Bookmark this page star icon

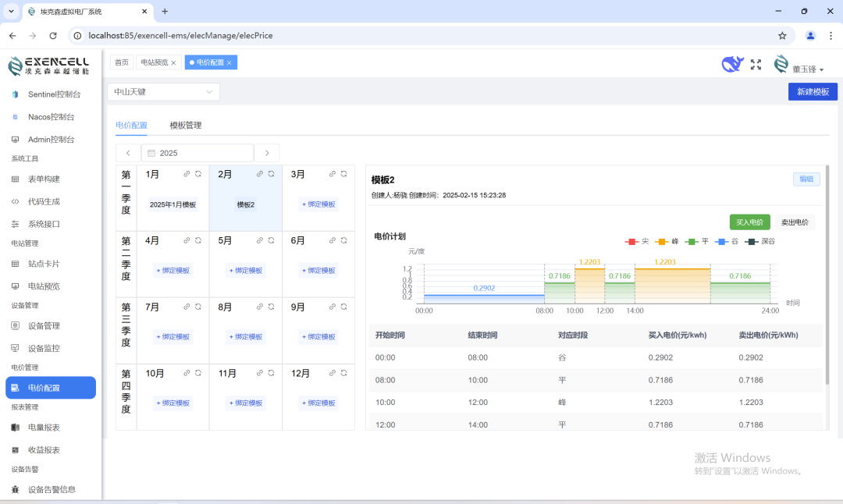[782, 35]
